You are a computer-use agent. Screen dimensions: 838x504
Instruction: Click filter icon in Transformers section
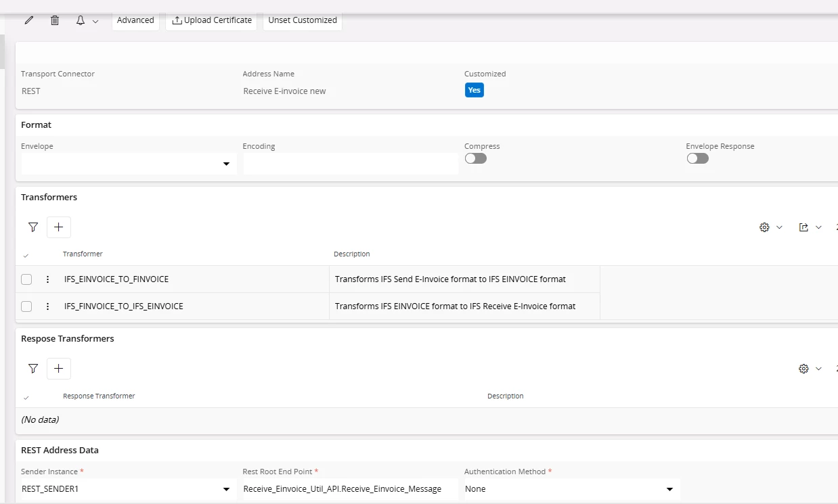pos(33,227)
